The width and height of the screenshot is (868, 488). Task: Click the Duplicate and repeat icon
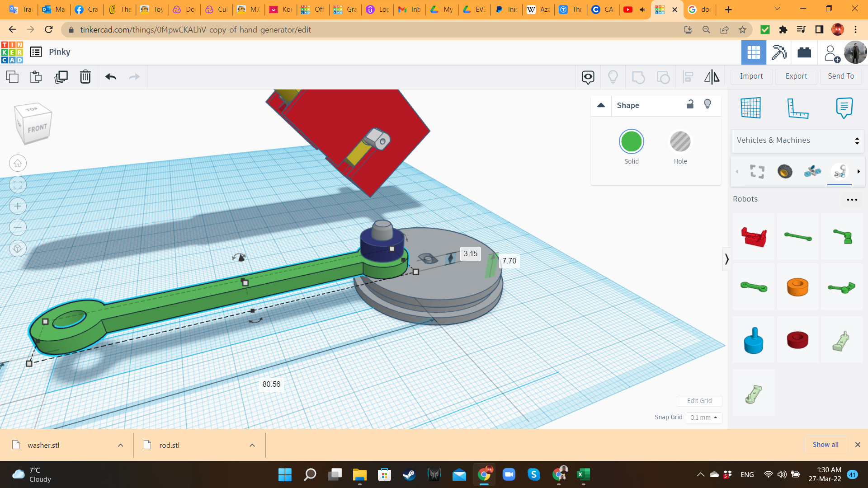61,77
